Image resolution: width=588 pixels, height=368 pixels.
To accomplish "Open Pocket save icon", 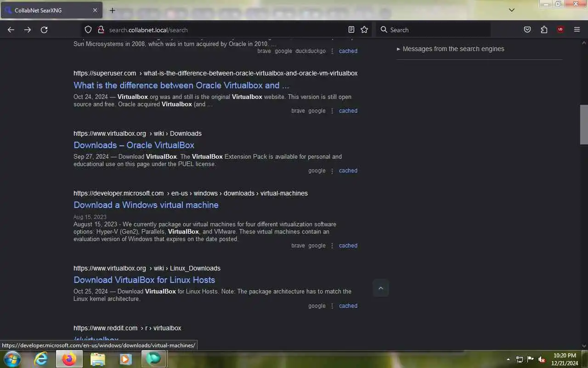I will [x=527, y=30].
